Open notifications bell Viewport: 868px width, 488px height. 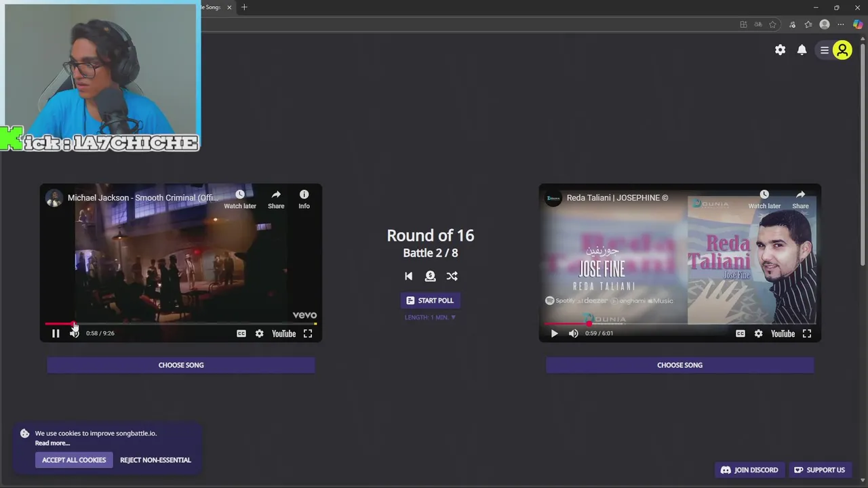click(802, 49)
